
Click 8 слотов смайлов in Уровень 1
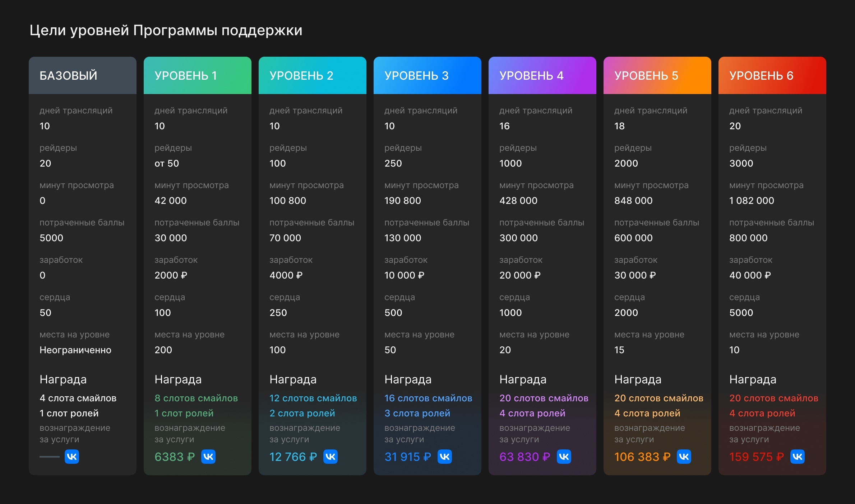[x=196, y=398]
